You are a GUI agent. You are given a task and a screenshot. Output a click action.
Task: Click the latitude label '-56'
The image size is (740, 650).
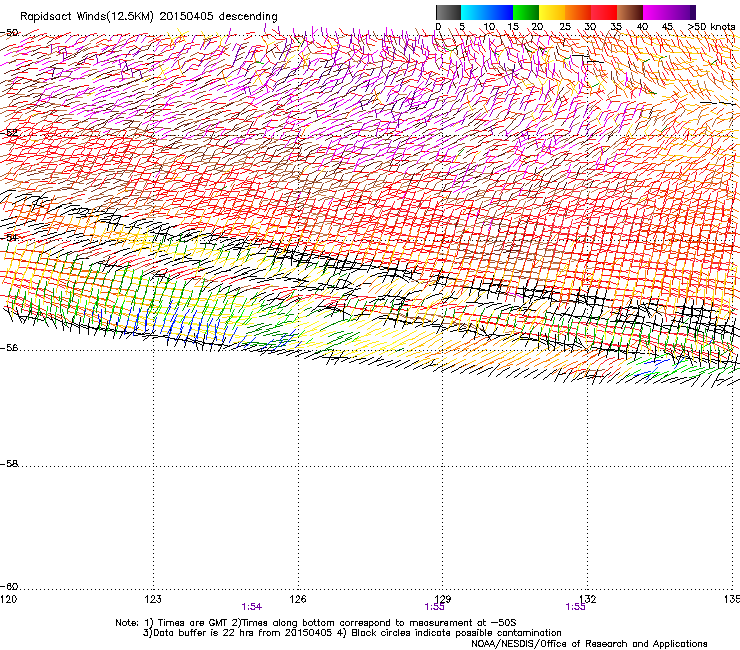[x=9, y=348]
